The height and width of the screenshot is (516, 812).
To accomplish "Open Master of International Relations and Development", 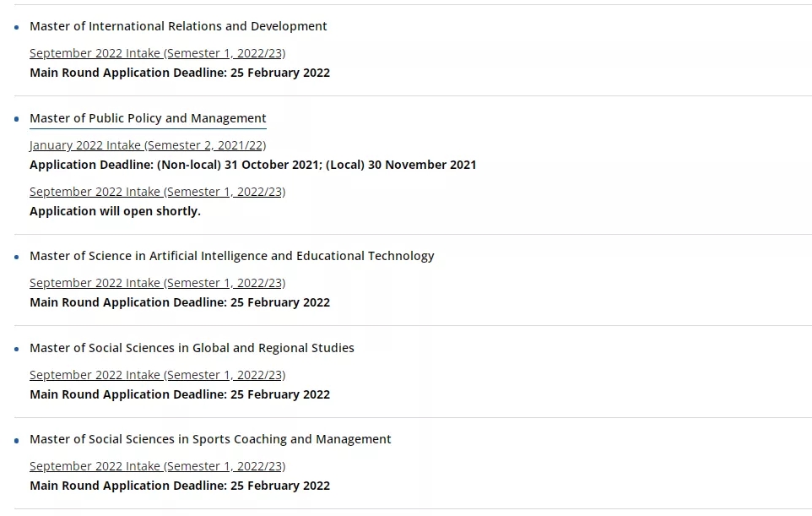I will coord(178,26).
